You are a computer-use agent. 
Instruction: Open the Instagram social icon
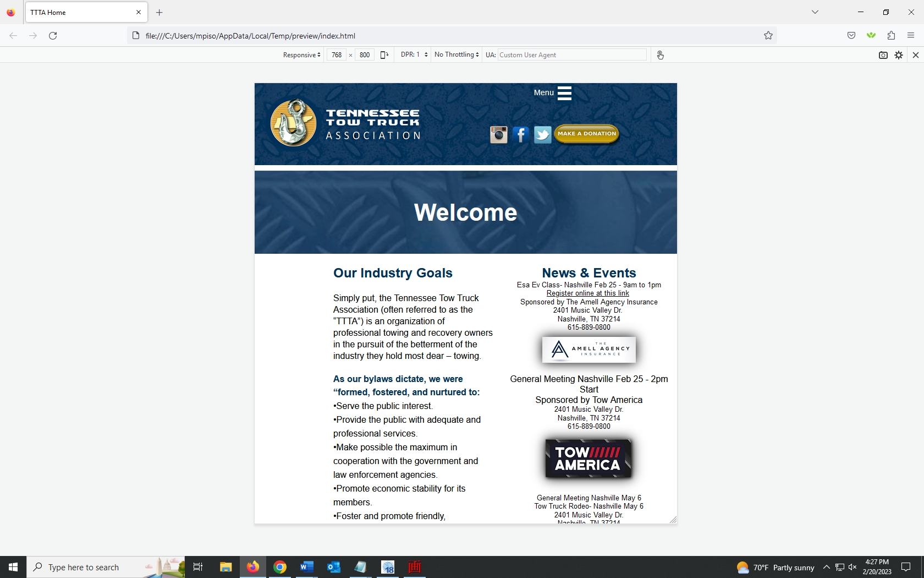(499, 134)
